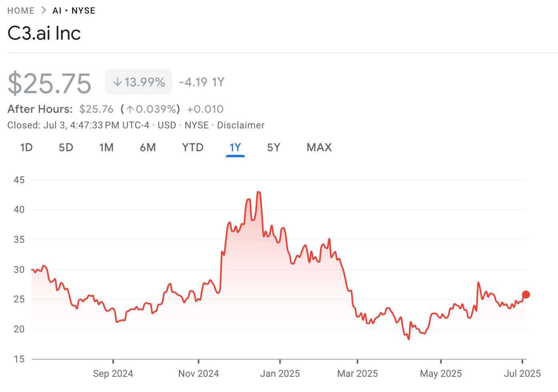Open the 5Y chart range
The height and width of the screenshot is (392, 558).
(x=274, y=148)
